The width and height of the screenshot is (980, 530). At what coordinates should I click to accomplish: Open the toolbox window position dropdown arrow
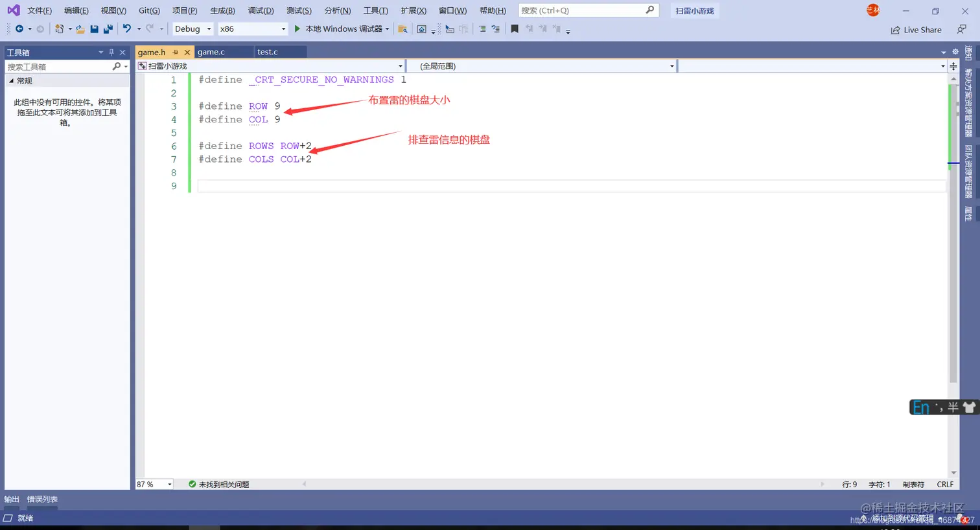[x=100, y=52]
